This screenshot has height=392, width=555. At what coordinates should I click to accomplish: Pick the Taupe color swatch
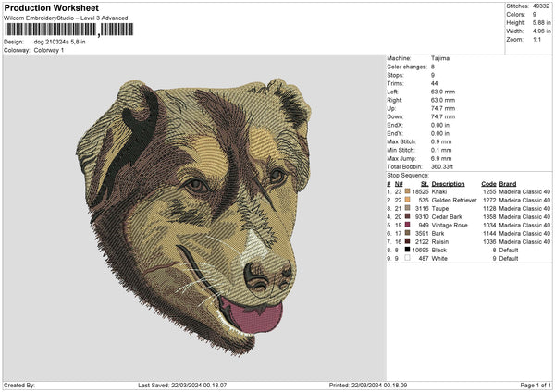406,208
